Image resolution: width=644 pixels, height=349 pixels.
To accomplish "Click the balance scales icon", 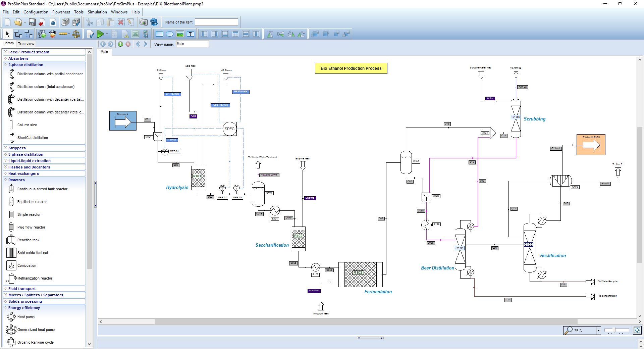I will point(76,34).
